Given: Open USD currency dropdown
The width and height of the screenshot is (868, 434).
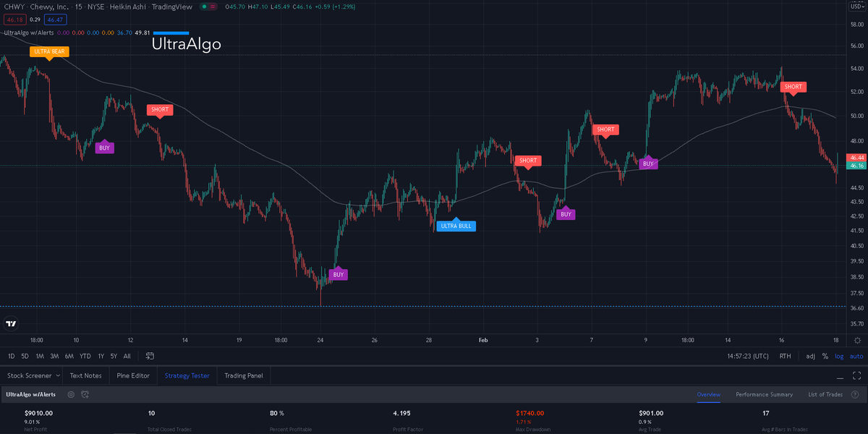Looking at the screenshot, I should [x=856, y=7].
